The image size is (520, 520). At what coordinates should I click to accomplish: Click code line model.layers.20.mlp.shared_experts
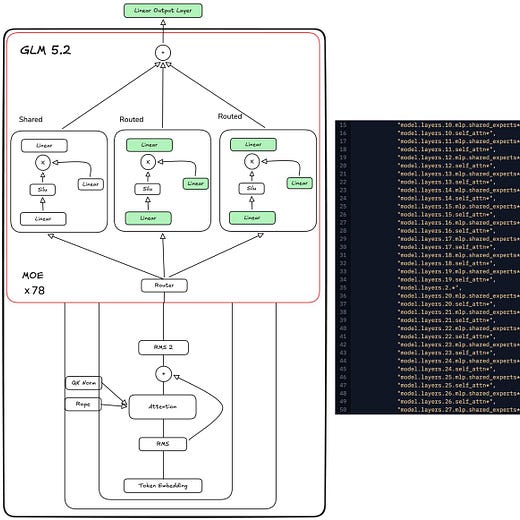459,296
